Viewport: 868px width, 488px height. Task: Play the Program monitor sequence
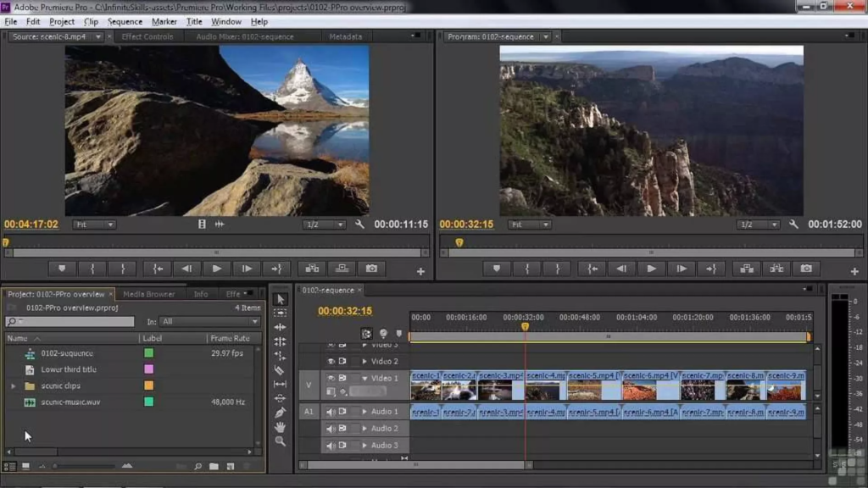coord(651,269)
